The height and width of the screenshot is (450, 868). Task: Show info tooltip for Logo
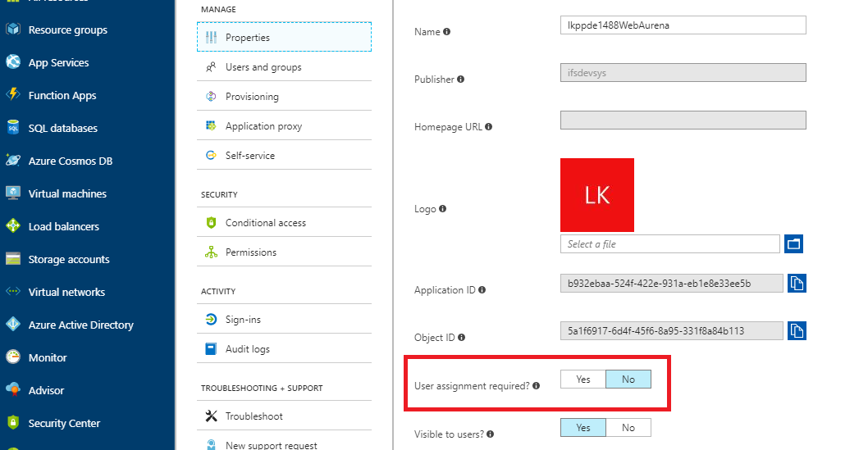point(442,208)
